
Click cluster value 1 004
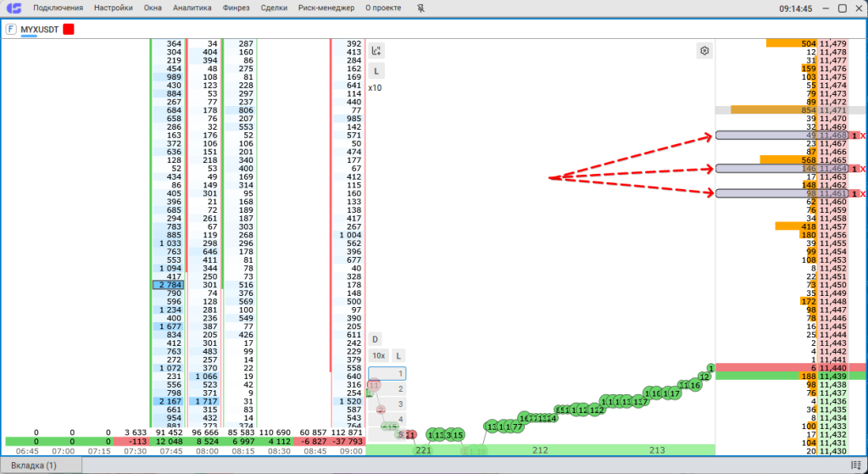348,235
